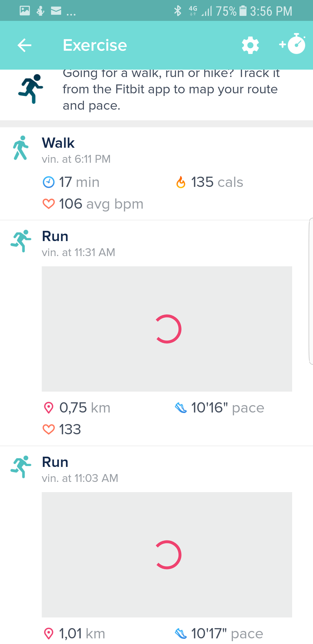Tap the 11:31 AM Run runner icon
Viewport: 313px width, 644px height.
(x=21, y=241)
